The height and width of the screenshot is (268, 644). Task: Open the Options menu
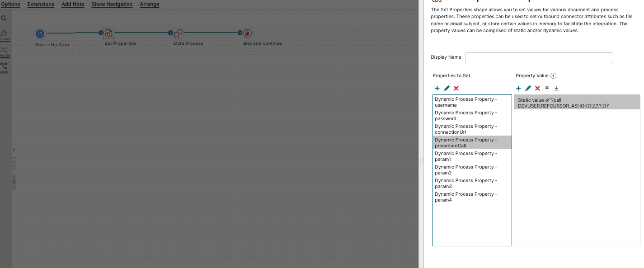click(10, 4)
